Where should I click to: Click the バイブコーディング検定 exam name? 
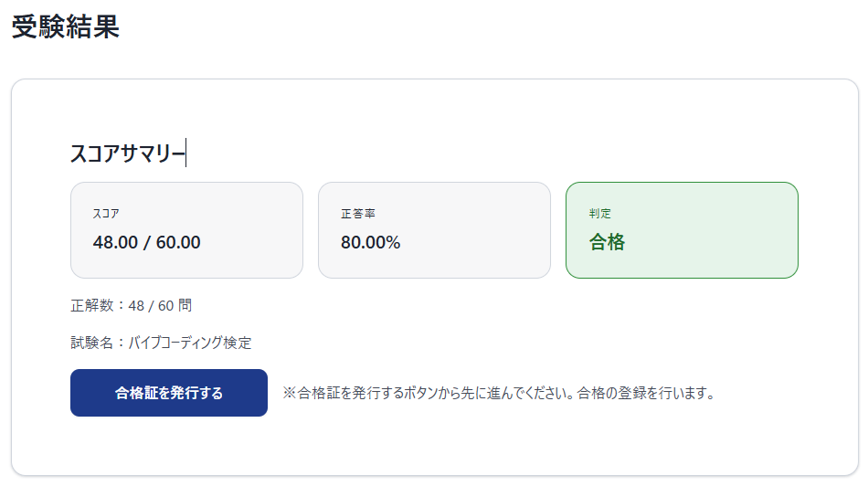(x=190, y=343)
